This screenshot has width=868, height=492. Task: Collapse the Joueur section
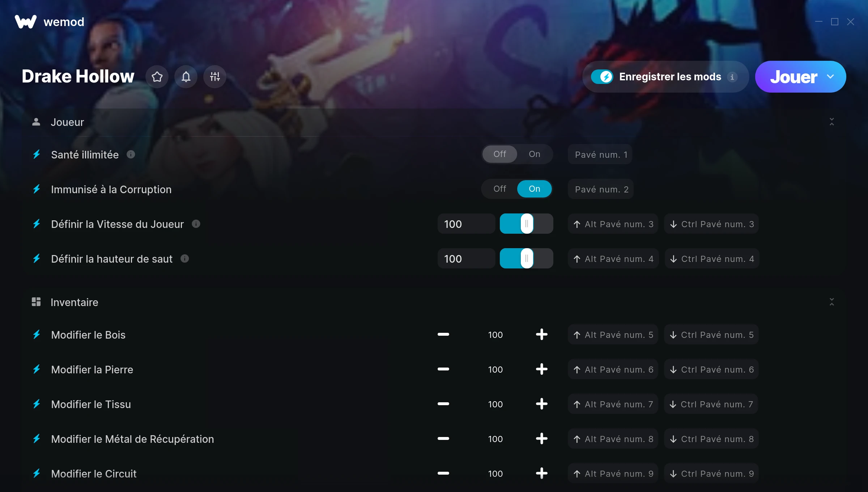[x=832, y=122]
